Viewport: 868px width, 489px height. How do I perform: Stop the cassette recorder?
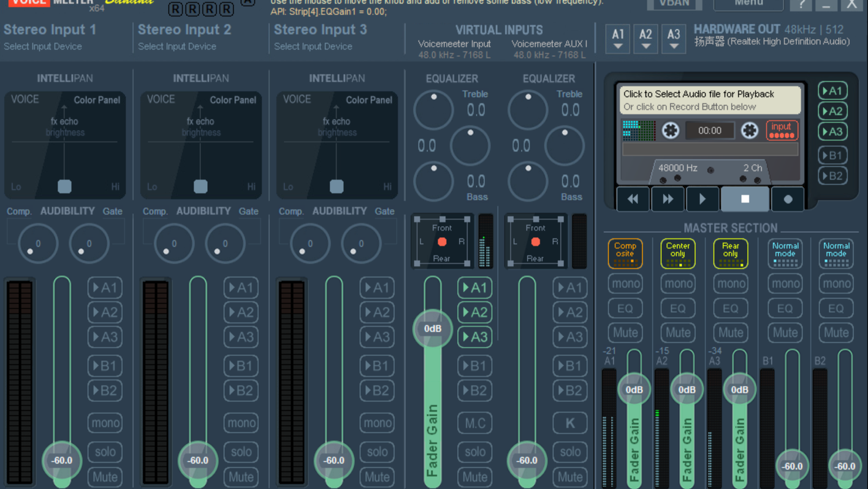tap(745, 199)
